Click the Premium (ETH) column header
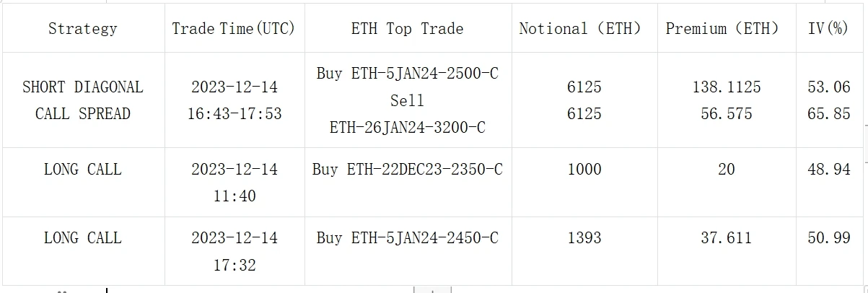 (x=726, y=29)
